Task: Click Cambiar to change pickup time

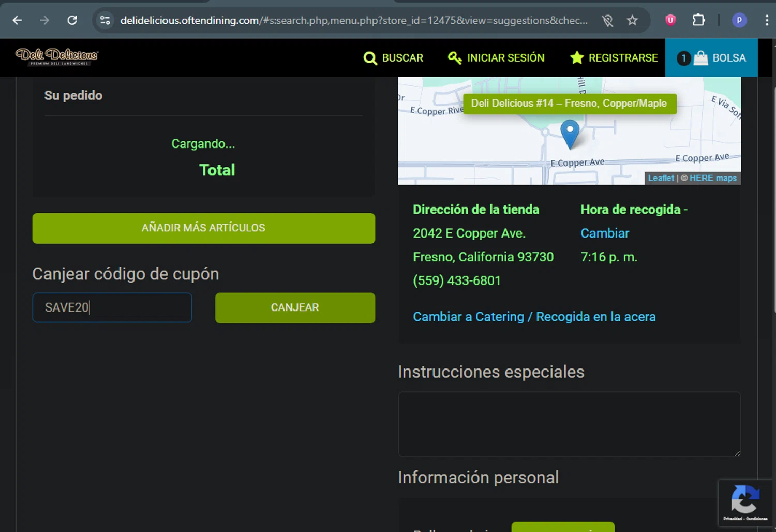Action: pos(605,233)
